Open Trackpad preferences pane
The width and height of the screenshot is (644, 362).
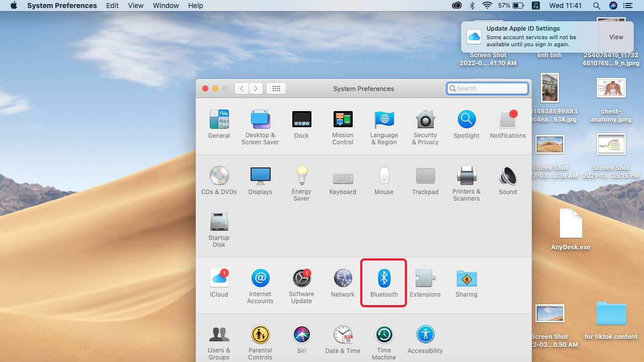[425, 180]
